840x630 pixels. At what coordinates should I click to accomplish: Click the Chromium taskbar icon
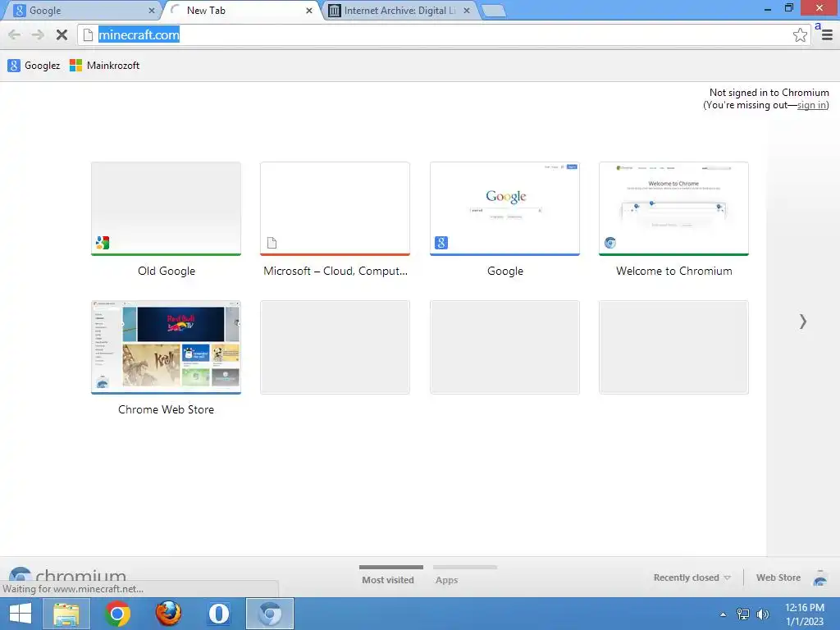click(x=270, y=614)
